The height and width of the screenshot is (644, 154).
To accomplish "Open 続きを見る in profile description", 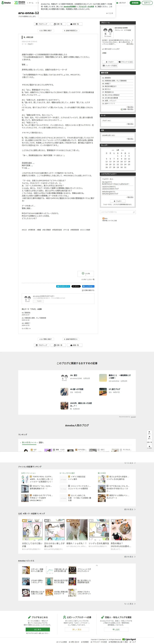I will click(x=130, y=44).
